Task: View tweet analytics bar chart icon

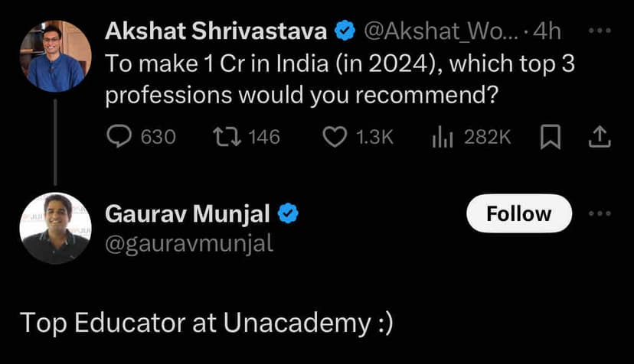Action: [444, 137]
